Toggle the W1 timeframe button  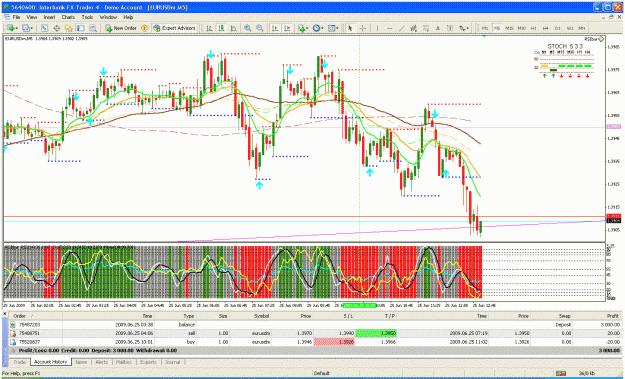tap(570, 28)
